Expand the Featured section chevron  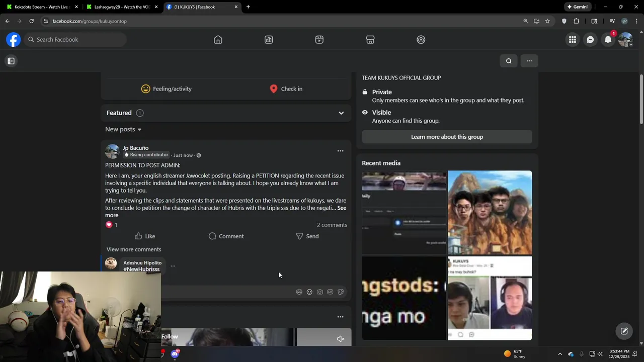point(341,113)
